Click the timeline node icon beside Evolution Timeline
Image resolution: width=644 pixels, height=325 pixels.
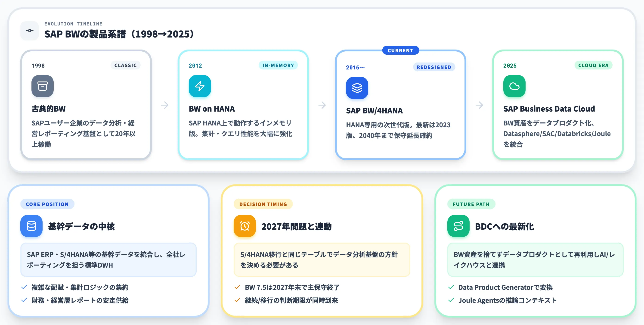tap(30, 31)
